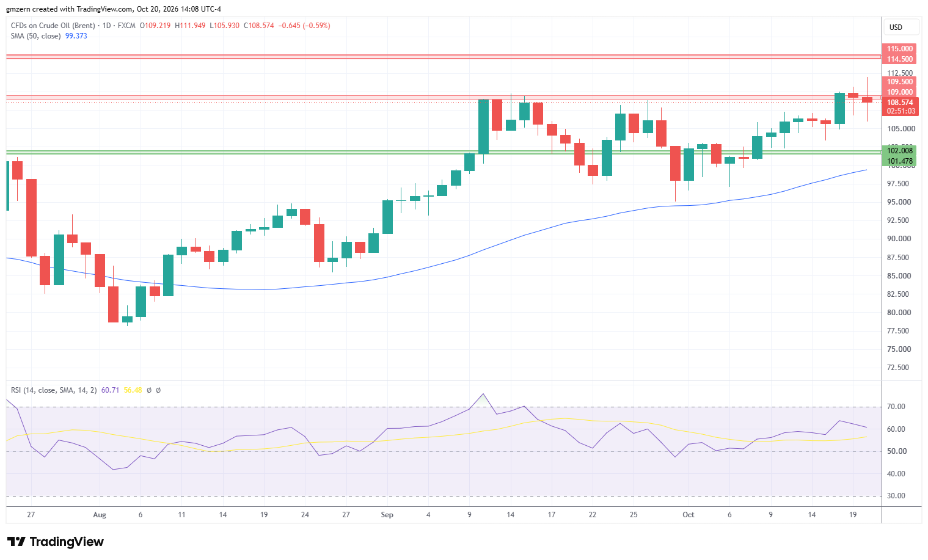The image size is (928, 560).
Task: Select the close value C108.574 in the legend
Action: click(259, 26)
